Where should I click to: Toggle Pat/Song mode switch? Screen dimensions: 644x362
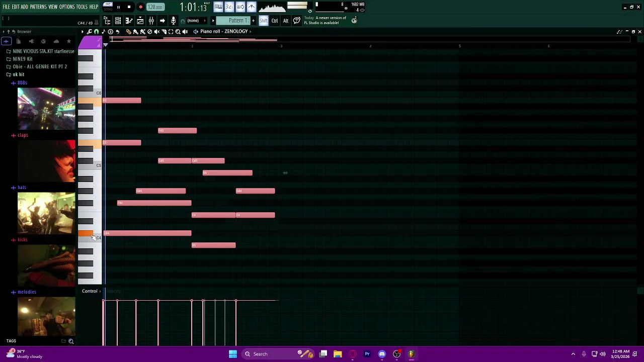pos(108,7)
